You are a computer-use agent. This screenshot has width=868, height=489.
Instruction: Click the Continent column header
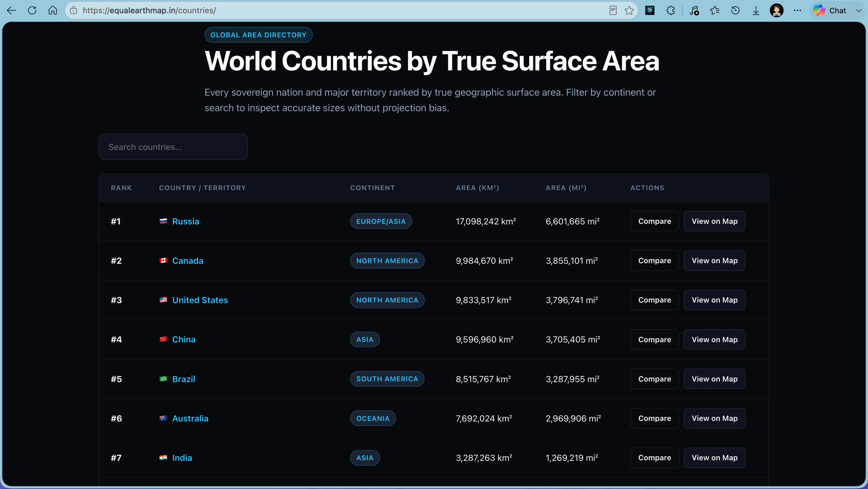[x=372, y=188]
